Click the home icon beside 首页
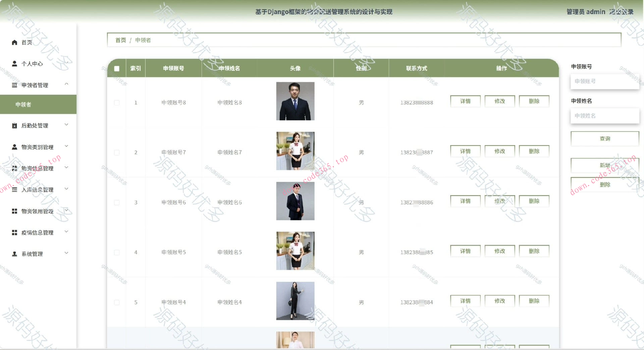644x350 pixels. (x=14, y=42)
